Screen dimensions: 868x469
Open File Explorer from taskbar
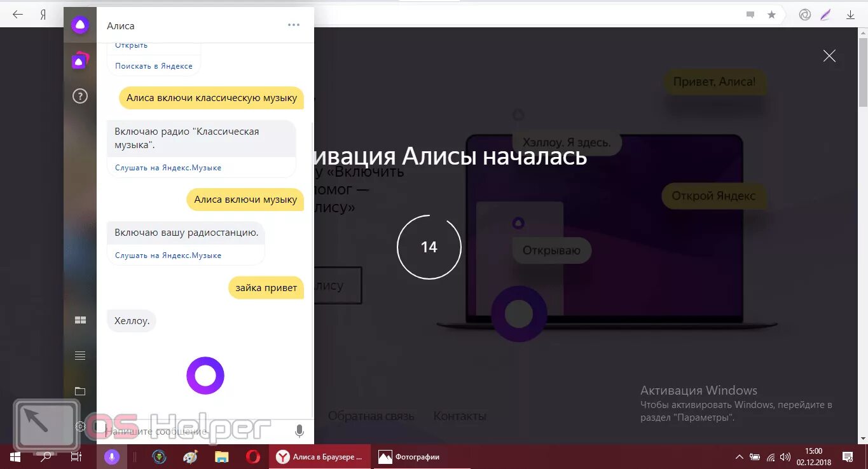[x=221, y=457]
